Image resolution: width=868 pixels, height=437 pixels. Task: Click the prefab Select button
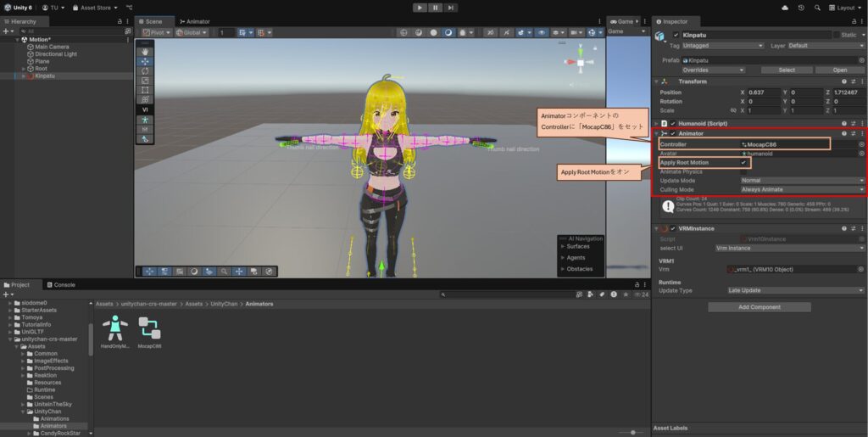point(787,70)
